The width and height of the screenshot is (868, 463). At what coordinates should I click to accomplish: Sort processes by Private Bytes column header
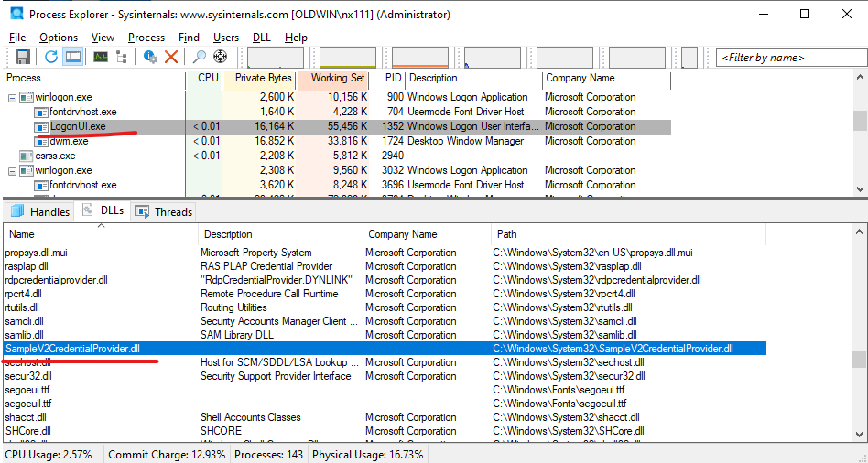263,78
